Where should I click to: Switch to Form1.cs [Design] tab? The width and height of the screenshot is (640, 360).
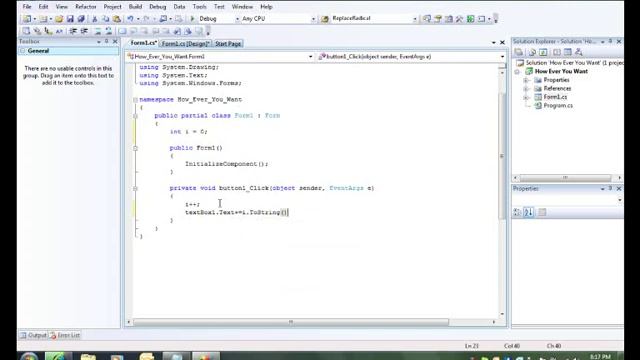coord(185,44)
